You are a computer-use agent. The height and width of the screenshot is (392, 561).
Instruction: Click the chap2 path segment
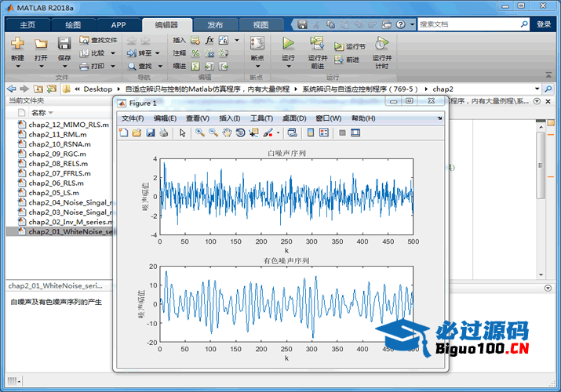click(x=443, y=89)
